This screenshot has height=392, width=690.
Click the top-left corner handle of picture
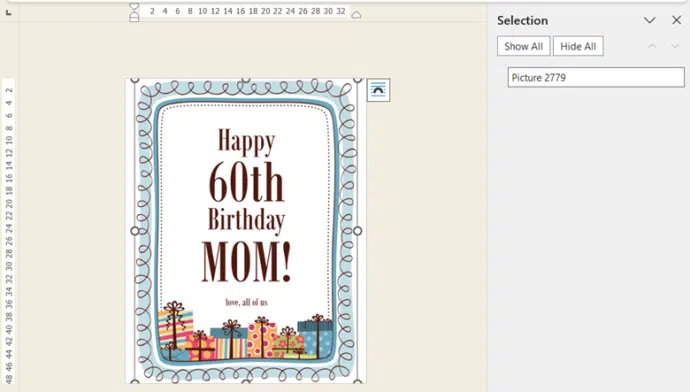(135, 80)
